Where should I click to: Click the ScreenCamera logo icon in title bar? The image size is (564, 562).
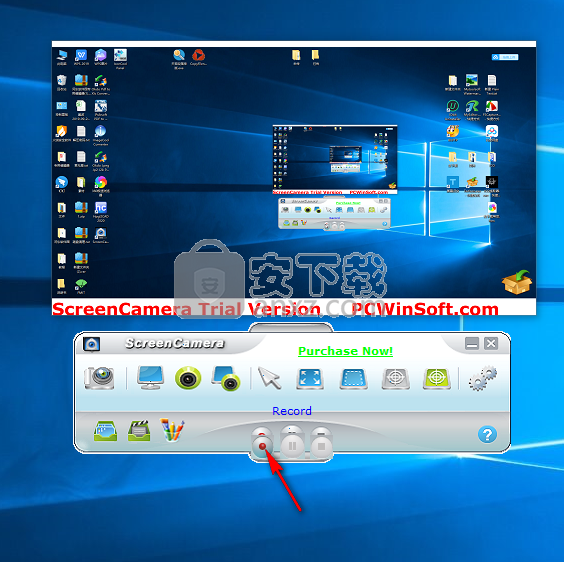point(92,344)
